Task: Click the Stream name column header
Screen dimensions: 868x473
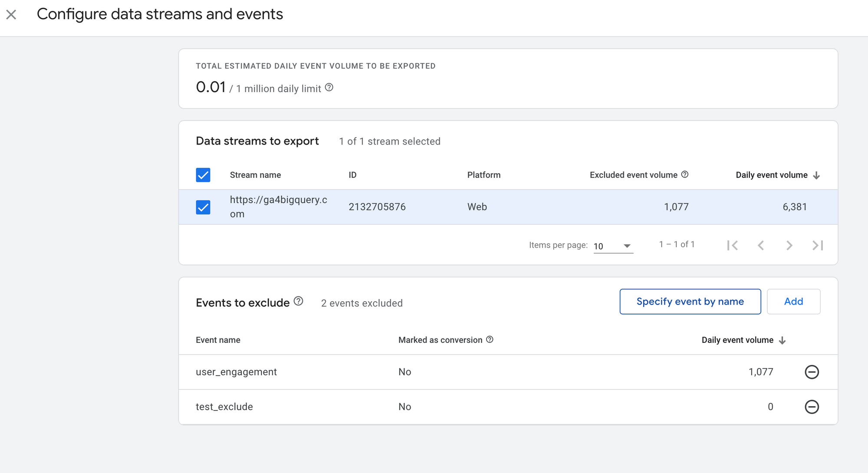Action: (255, 175)
